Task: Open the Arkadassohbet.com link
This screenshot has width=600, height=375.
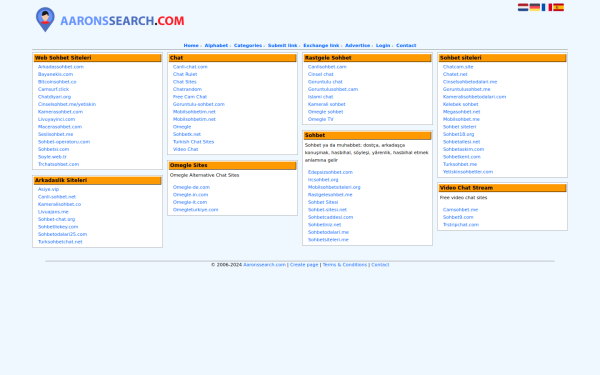Action: (60, 67)
